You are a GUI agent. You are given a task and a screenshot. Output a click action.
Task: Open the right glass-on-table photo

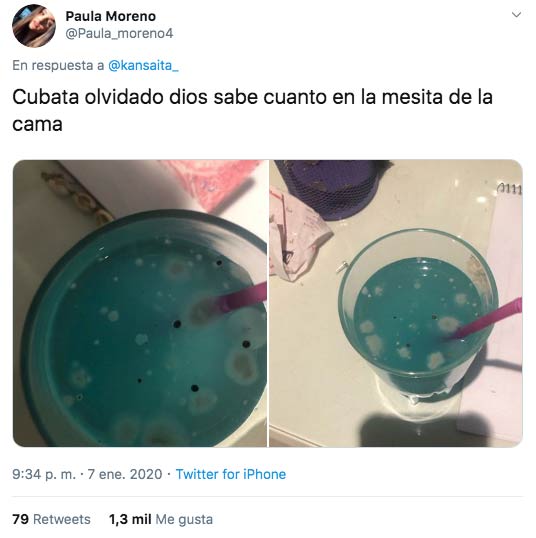(396, 303)
